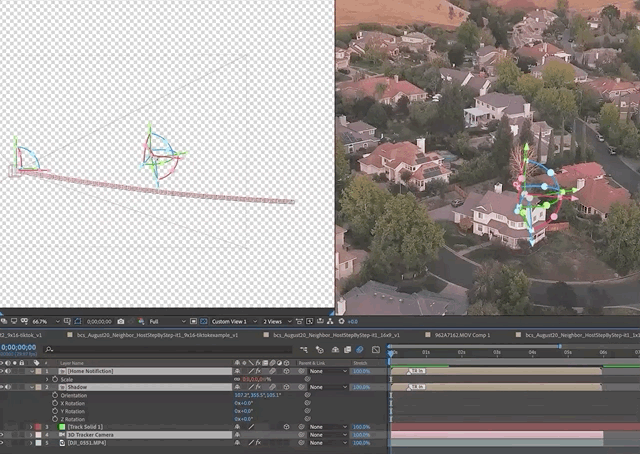Click the viewer timecode 0;00;00;00

tap(99, 322)
